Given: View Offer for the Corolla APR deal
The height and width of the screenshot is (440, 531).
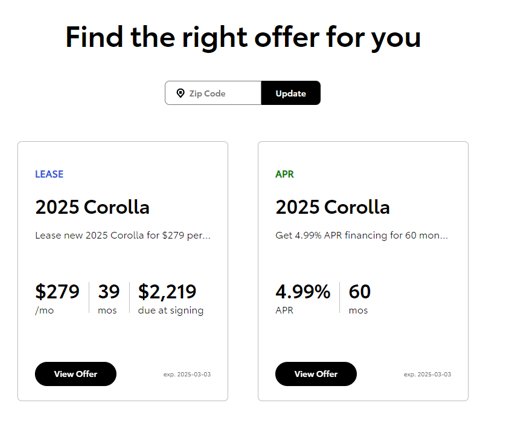Looking at the screenshot, I should [x=316, y=374].
